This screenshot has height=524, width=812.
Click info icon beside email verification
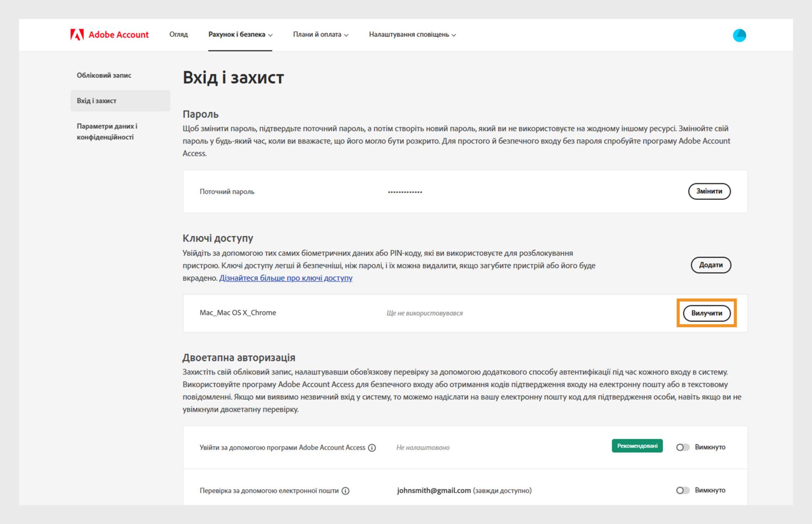[x=346, y=491]
